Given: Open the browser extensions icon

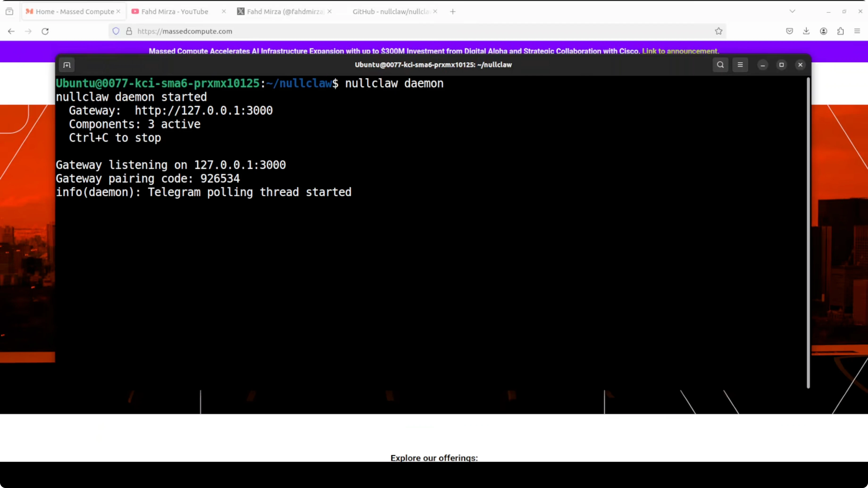Looking at the screenshot, I should (x=840, y=31).
